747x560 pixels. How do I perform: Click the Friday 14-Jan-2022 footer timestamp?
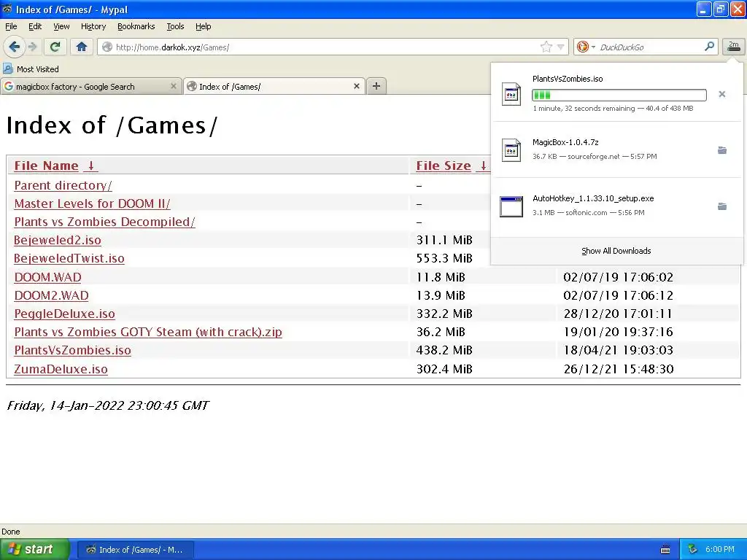(x=108, y=405)
